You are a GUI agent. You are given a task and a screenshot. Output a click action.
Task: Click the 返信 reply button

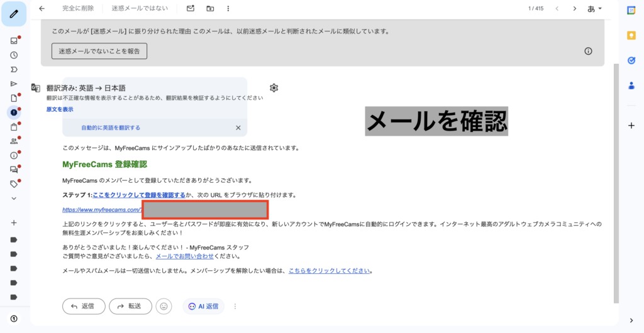pyautogui.click(x=84, y=306)
